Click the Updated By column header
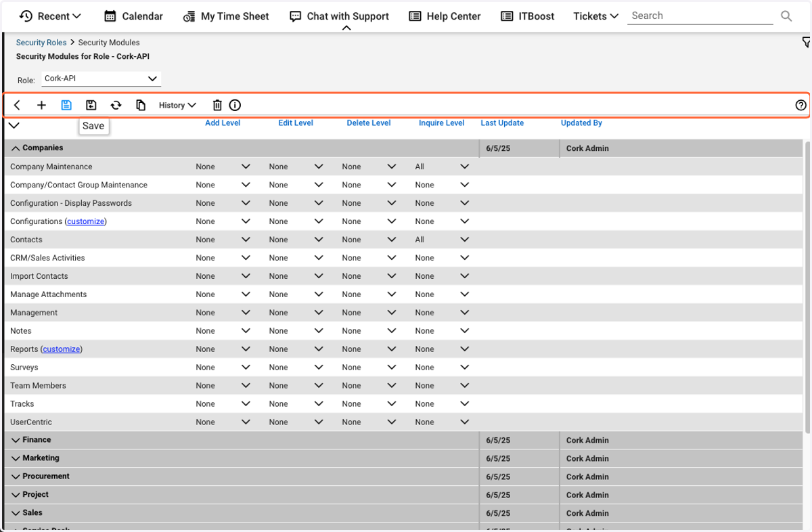This screenshot has width=812, height=532. [x=581, y=123]
